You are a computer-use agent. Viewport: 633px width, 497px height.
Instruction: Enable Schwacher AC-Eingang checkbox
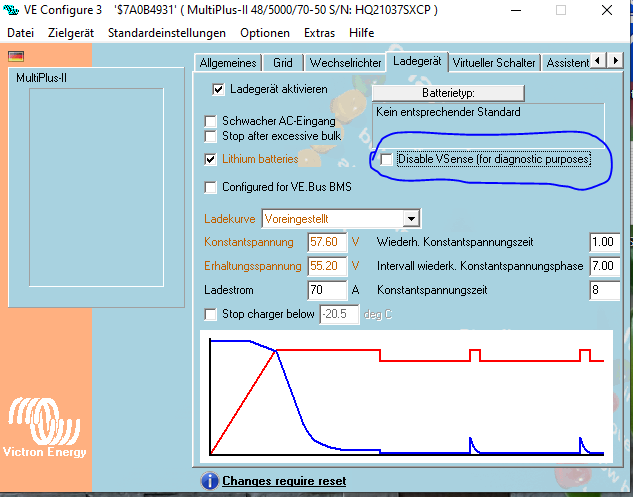point(210,121)
